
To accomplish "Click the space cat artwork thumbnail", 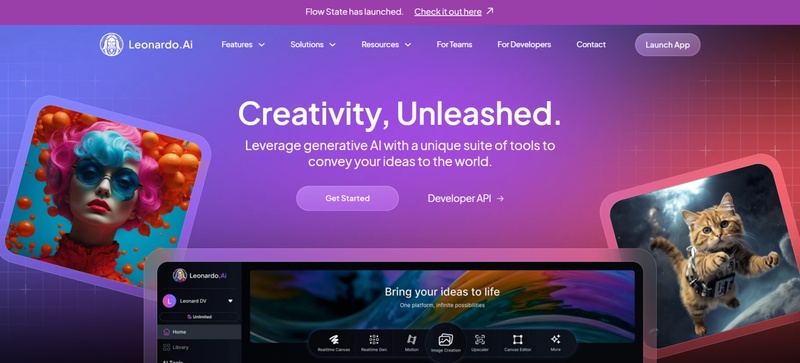I will [x=704, y=255].
